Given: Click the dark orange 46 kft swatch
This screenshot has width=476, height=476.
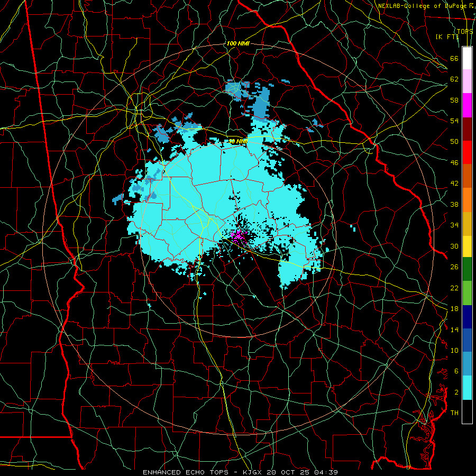Looking at the screenshot, I should [467, 176].
